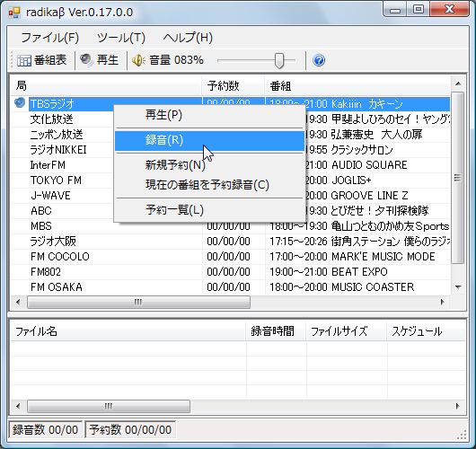Click the ファイル名 column header
Viewport: 476px width, 449px height.
tap(128, 331)
